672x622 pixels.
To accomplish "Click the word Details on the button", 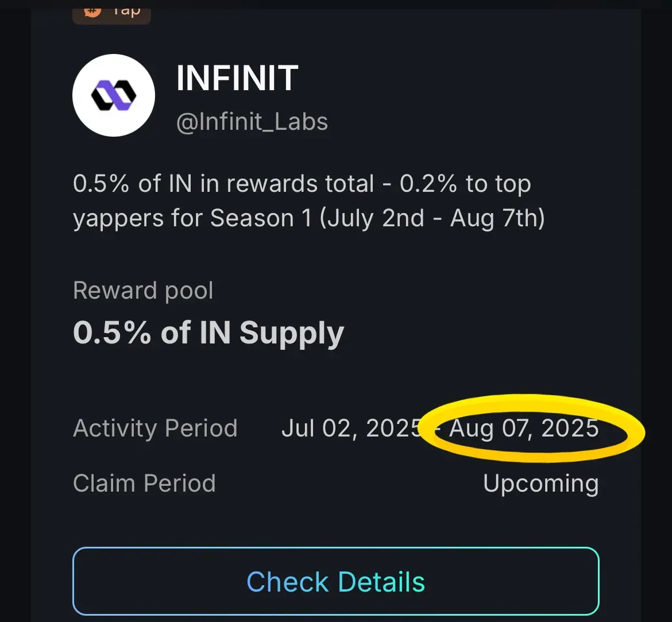I will [381, 582].
